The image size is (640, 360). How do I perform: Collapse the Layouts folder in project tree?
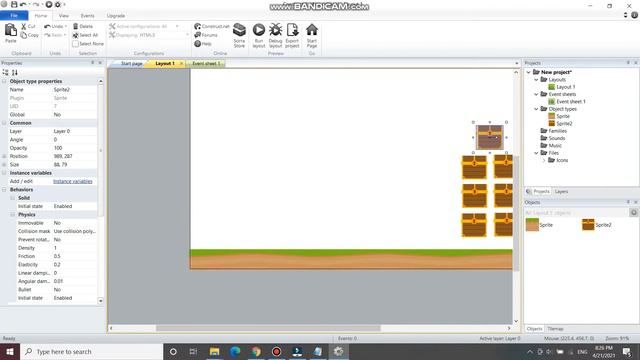point(536,80)
